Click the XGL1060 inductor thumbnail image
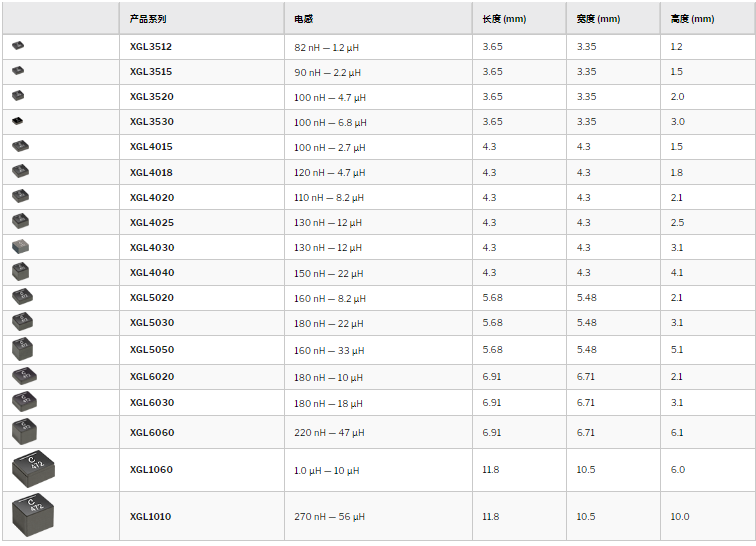Screen dimensions: 756x546 point(33,469)
